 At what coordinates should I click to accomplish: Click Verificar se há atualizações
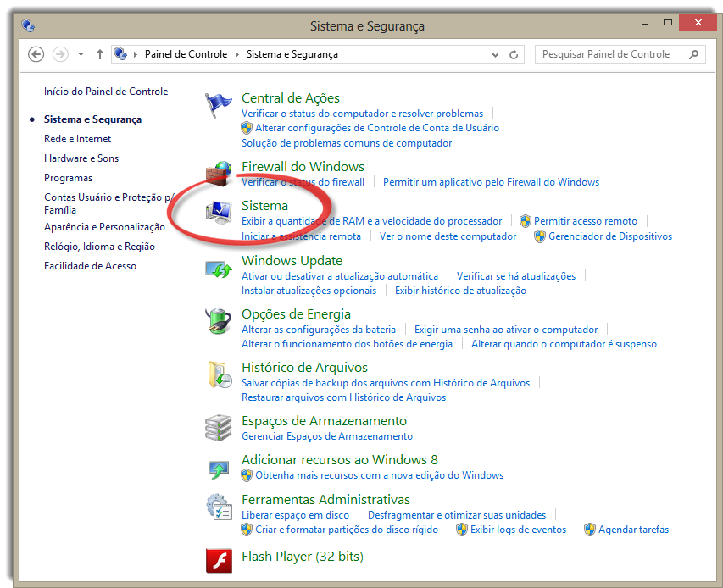click(516, 276)
